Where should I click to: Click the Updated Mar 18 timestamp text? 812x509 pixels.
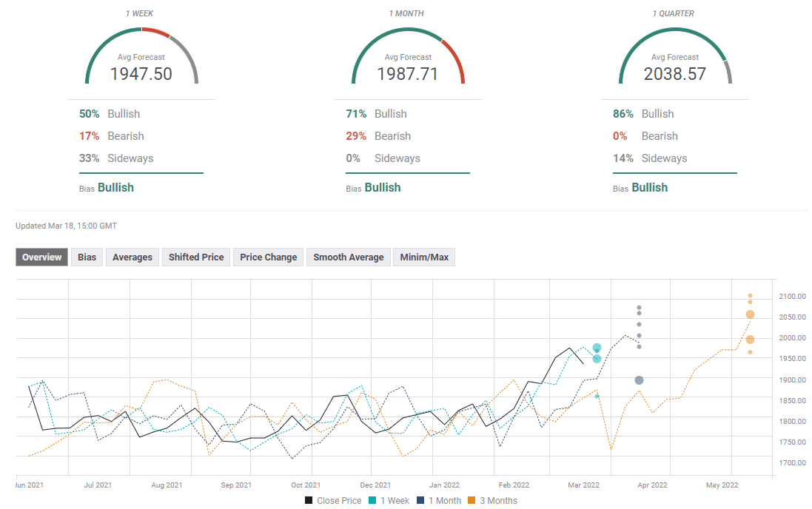(x=66, y=226)
